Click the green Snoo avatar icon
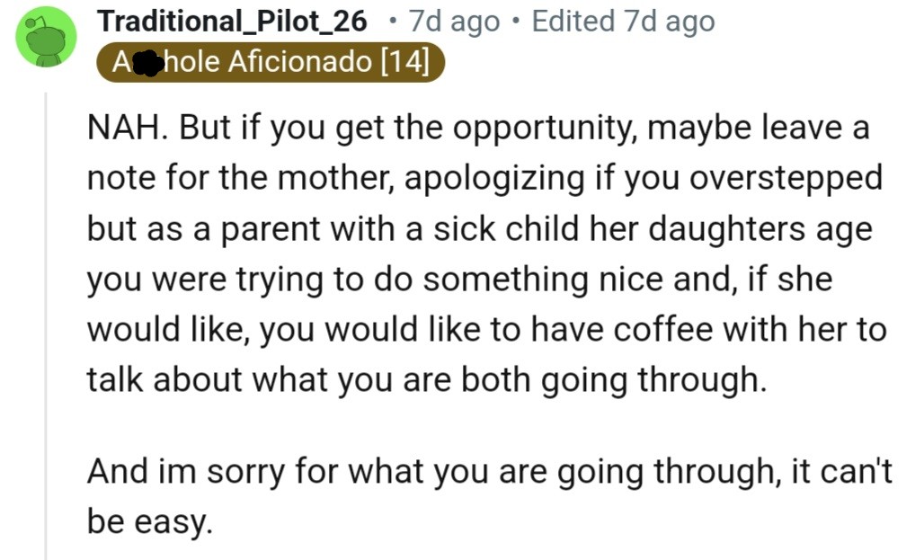The height and width of the screenshot is (560, 924). coord(47,37)
